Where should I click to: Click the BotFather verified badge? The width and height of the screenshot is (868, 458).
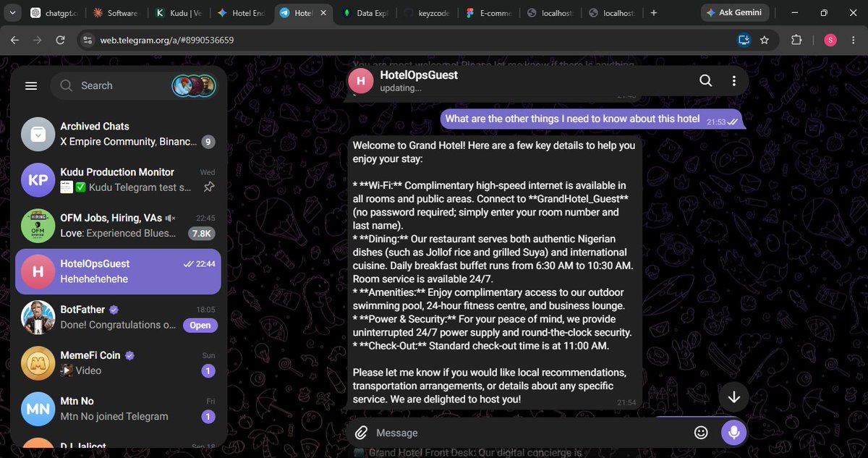click(114, 310)
